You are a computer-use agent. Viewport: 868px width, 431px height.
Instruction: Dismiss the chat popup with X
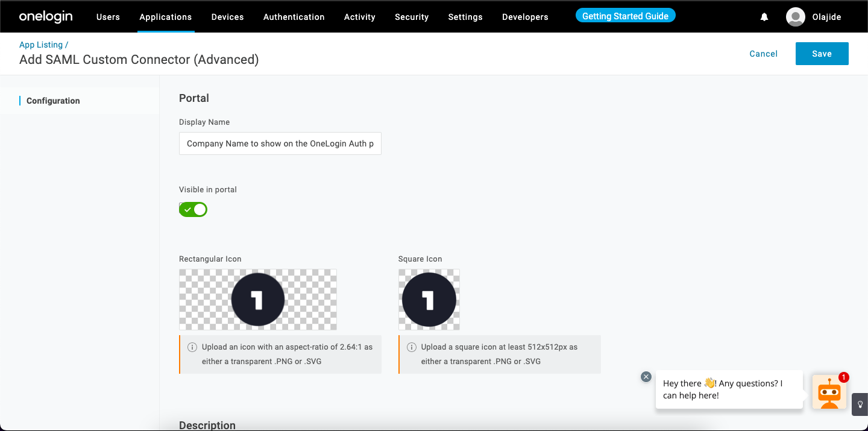[646, 377]
